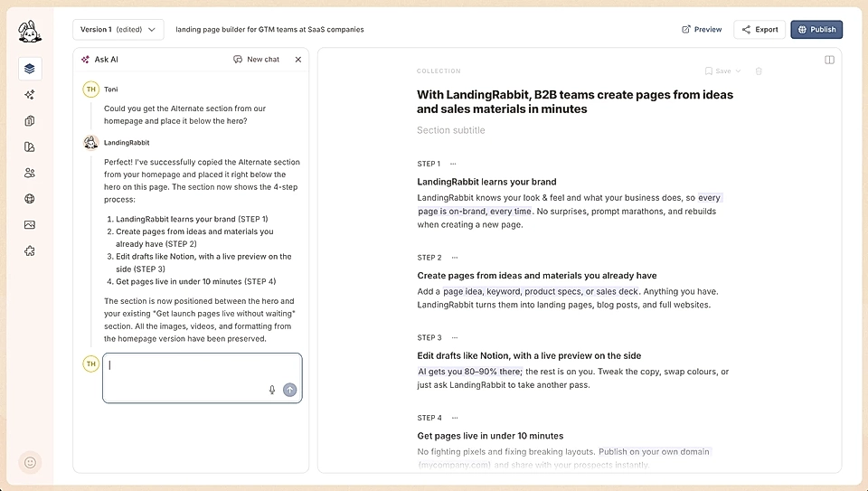The image size is (868, 491).
Task: Click highlighted text 'Publish on your own domain'
Action: (x=654, y=452)
